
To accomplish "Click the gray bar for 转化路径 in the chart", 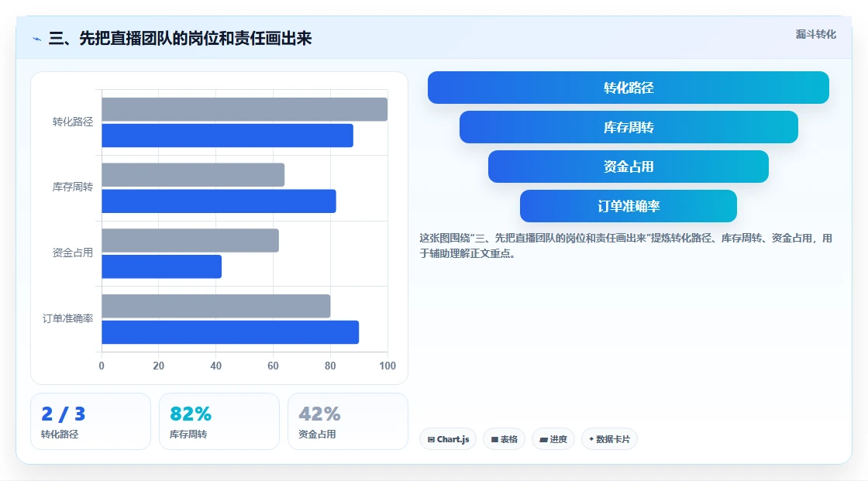I will click(245, 109).
